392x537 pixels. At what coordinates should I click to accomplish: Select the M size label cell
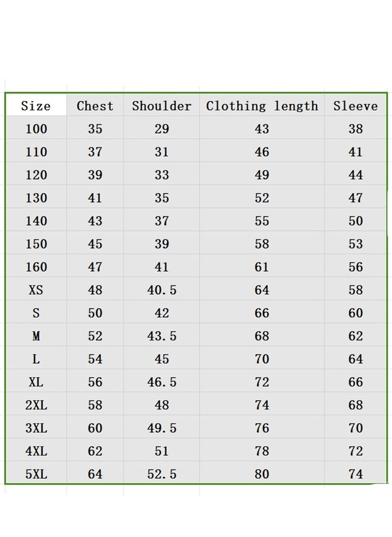[36, 335]
